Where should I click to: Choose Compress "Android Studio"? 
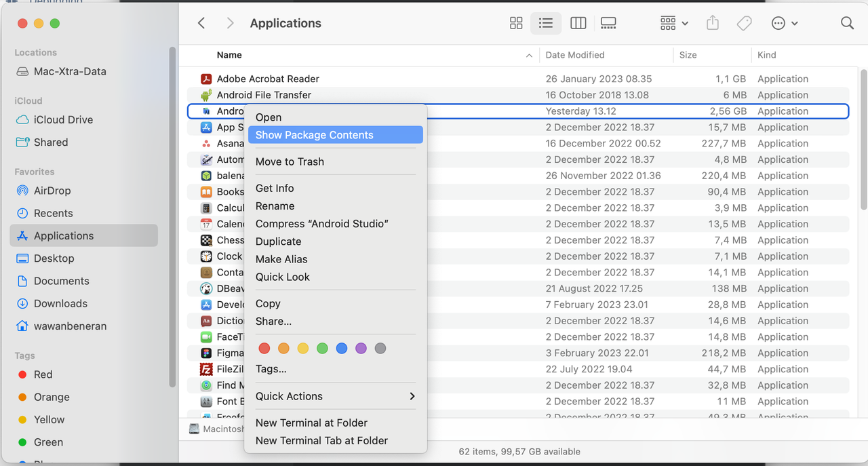(x=335, y=223)
